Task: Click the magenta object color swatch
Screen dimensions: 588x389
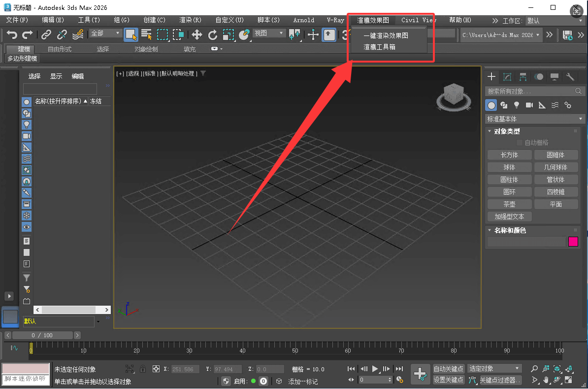Action: click(573, 242)
